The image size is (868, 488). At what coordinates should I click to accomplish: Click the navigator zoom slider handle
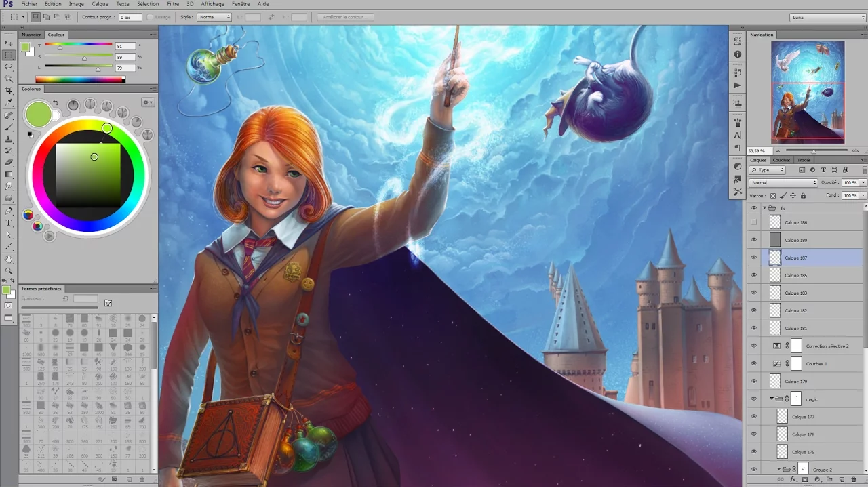tap(814, 151)
